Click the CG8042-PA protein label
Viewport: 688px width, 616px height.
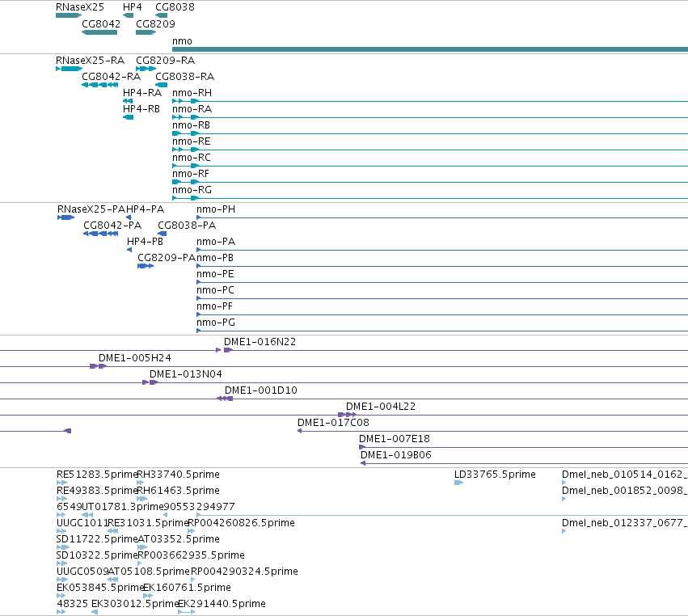[x=112, y=226]
